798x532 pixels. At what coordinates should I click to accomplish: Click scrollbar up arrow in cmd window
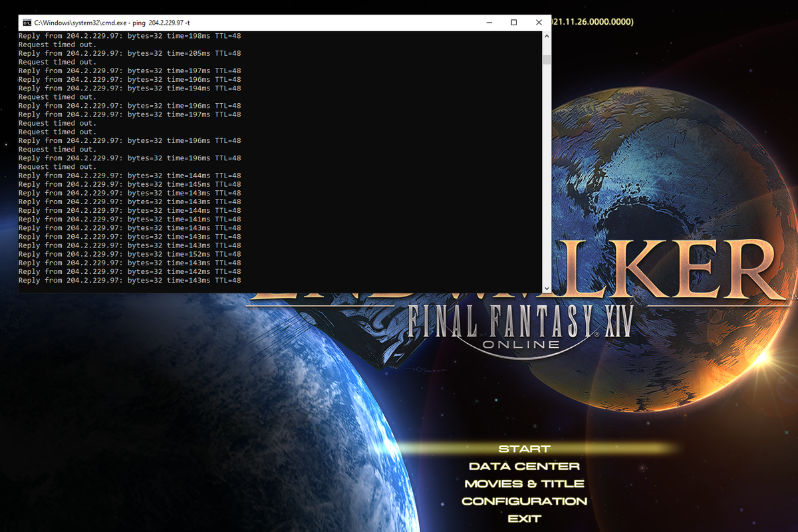[547, 35]
